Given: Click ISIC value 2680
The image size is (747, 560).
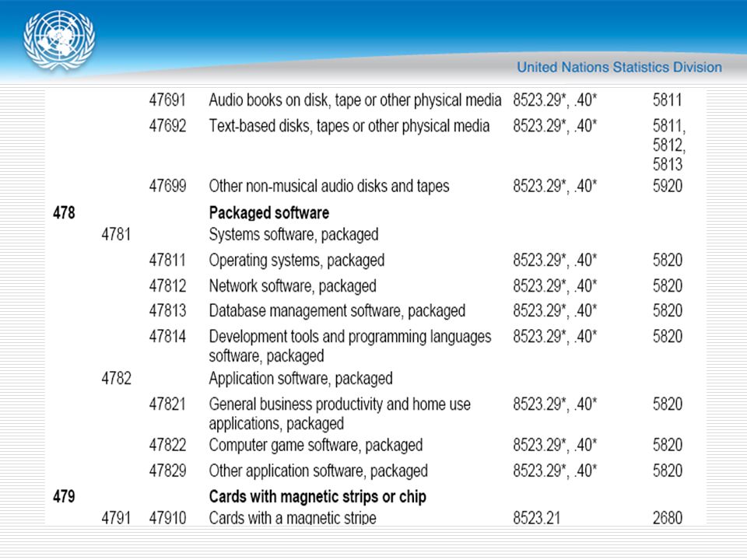Looking at the screenshot, I should 668,517.
